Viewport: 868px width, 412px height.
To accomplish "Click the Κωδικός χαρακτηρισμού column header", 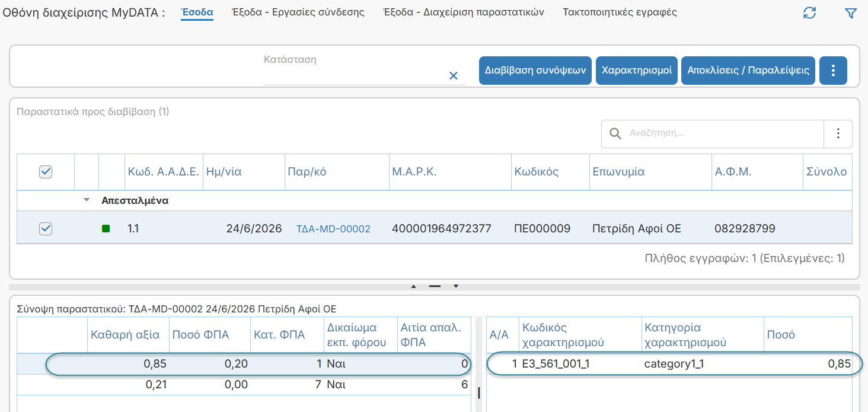I will point(580,335).
